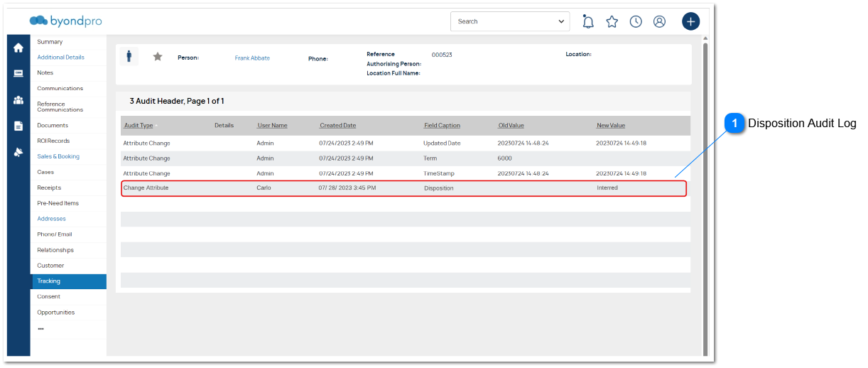Click the Carlo user name cell
Image resolution: width=868 pixels, height=368 pixels.
pos(264,188)
